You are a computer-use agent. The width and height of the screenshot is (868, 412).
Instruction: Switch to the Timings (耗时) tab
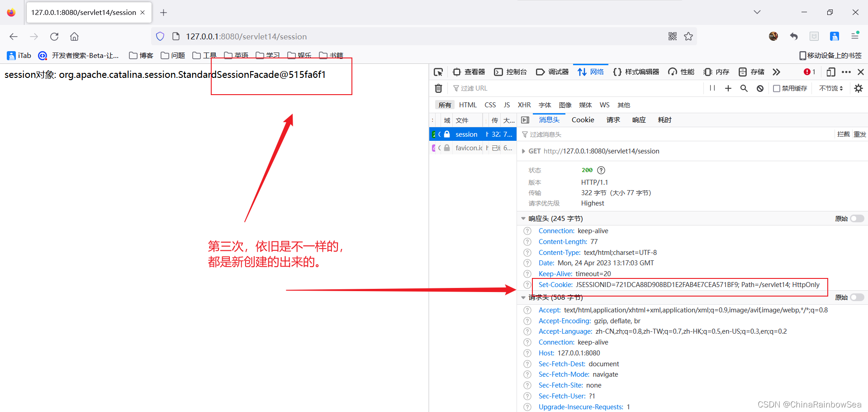(665, 120)
